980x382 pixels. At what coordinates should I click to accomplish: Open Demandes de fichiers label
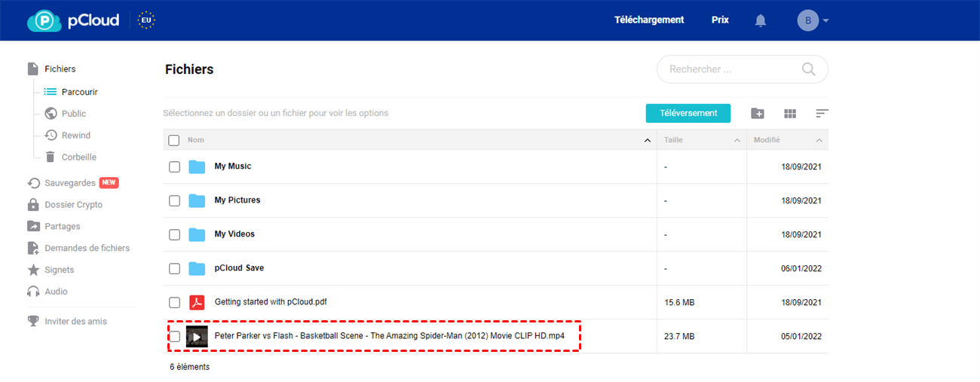coord(87,248)
